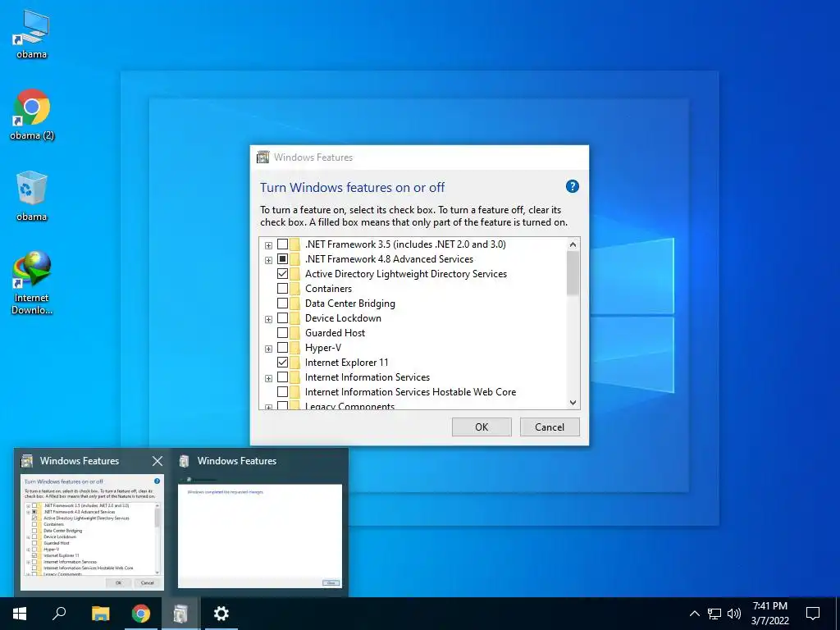Open the obama (2) Chrome desktop shortcut
Image resolution: width=840 pixels, height=630 pixels.
click(x=32, y=115)
